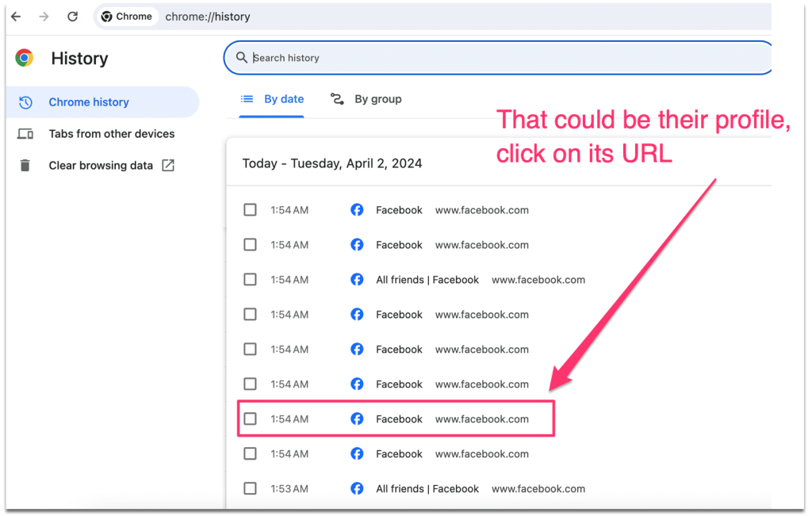The height and width of the screenshot is (516, 812).
Task: Click www.facebook.com URL of All friends 1:54 AM row
Action: click(538, 280)
